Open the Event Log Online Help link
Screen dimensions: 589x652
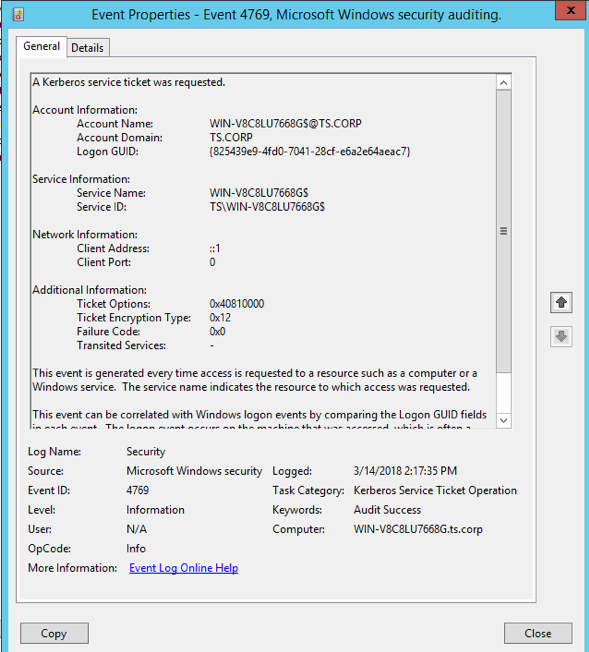(x=183, y=568)
